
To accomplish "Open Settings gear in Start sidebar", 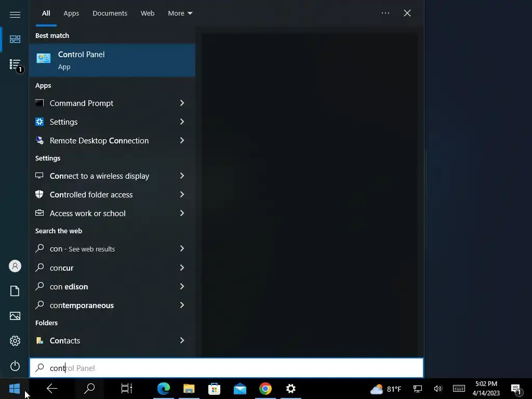I will click(15, 341).
